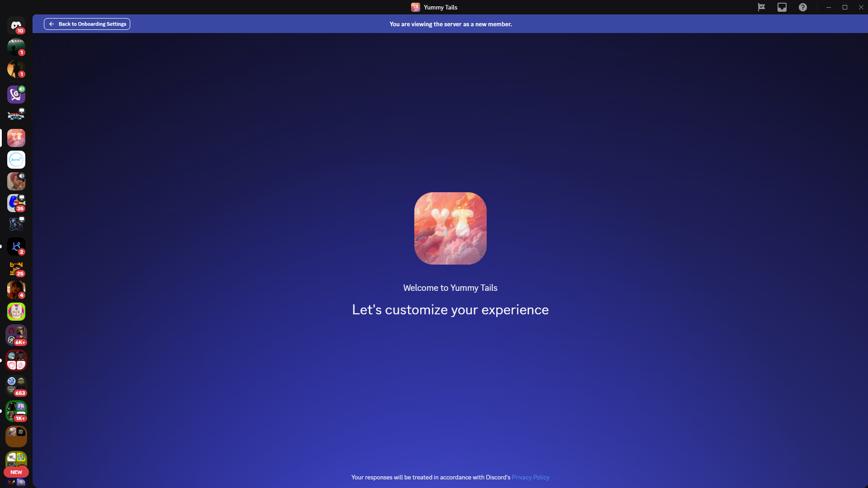Screen dimensions: 868x488
Task: Maximize the Discord window
Action: click(x=845, y=7)
